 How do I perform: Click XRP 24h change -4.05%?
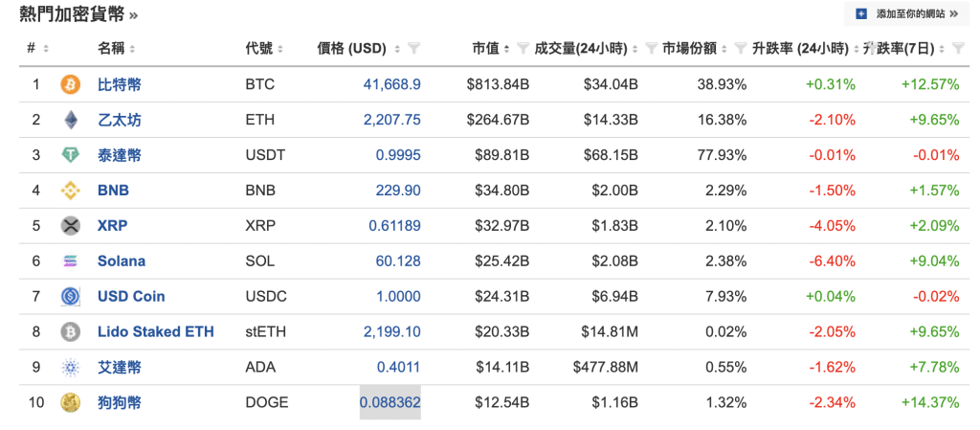pyautogui.click(x=832, y=226)
